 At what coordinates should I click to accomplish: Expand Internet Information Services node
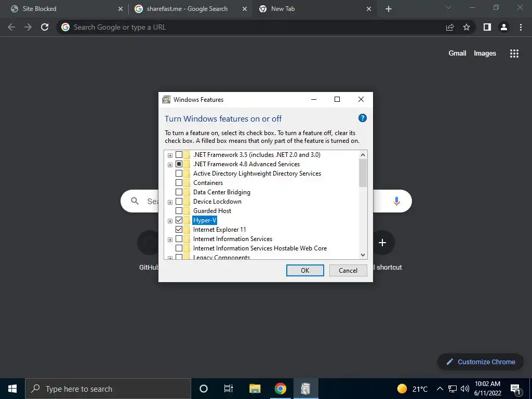tap(170, 240)
